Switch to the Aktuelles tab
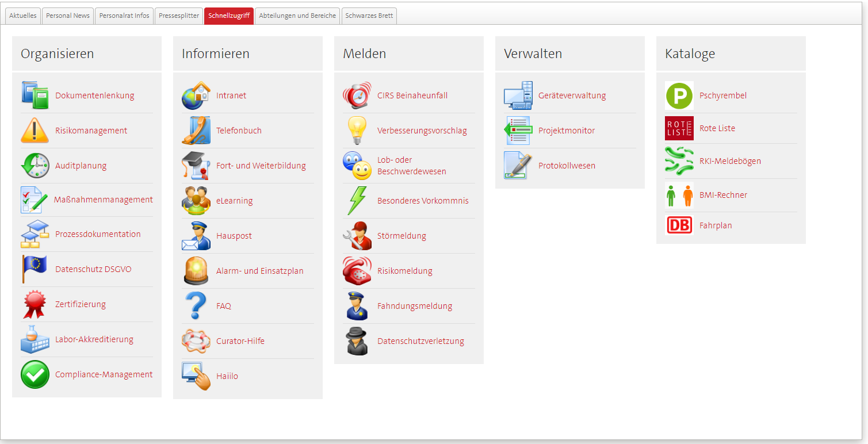 tap(22, 16)
